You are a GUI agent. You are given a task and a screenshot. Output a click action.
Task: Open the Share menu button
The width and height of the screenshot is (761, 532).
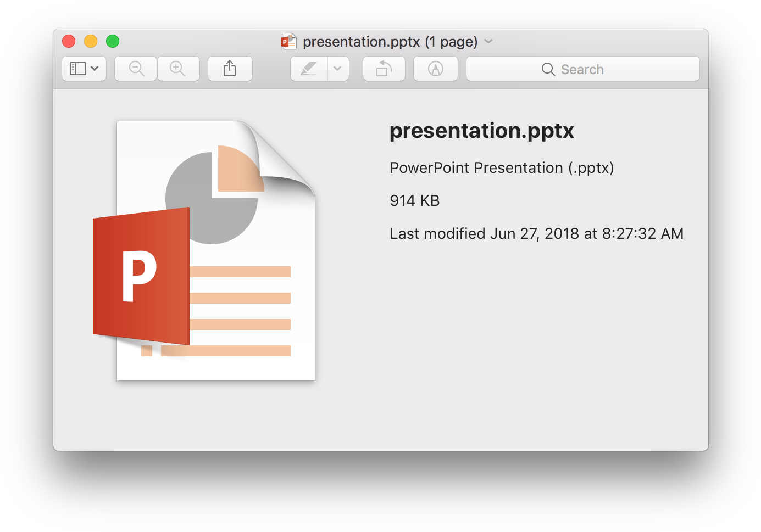click(230, 69)
